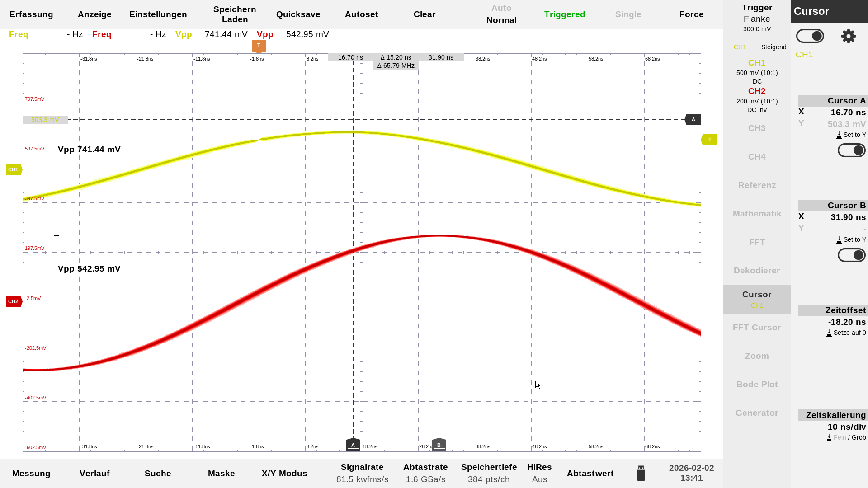Open the Trigger Flanke settings panel
This screenshot has width=868, height=488.
757,18
